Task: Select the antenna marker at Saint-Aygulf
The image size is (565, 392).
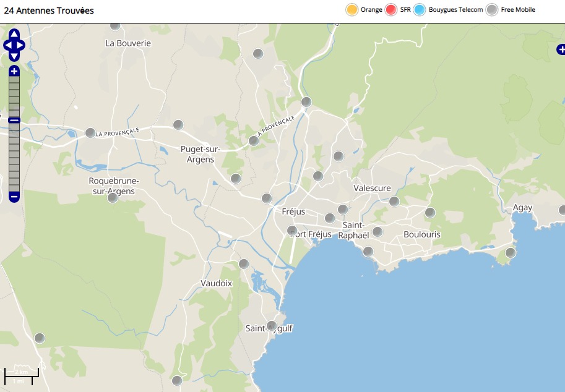Action: (x=271, y=325)
